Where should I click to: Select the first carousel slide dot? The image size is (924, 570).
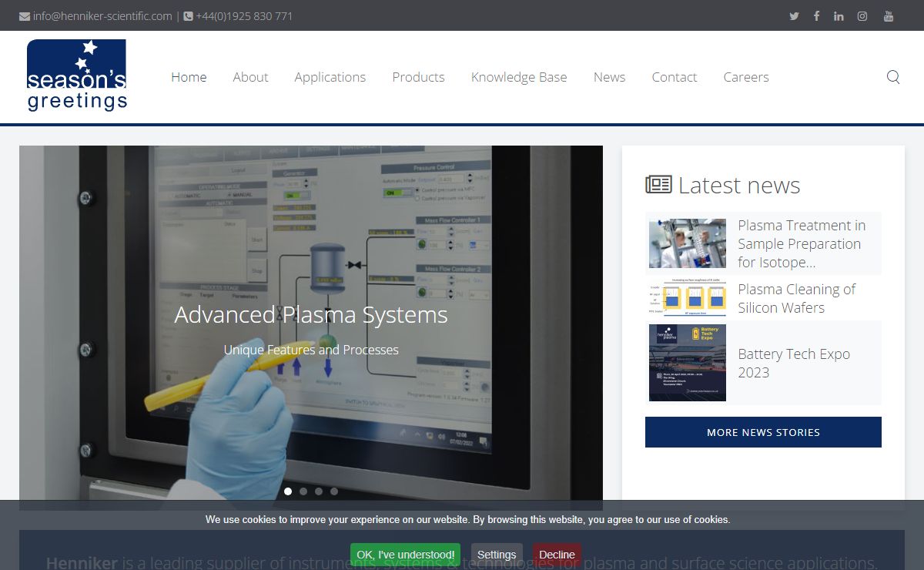[288, 491]
